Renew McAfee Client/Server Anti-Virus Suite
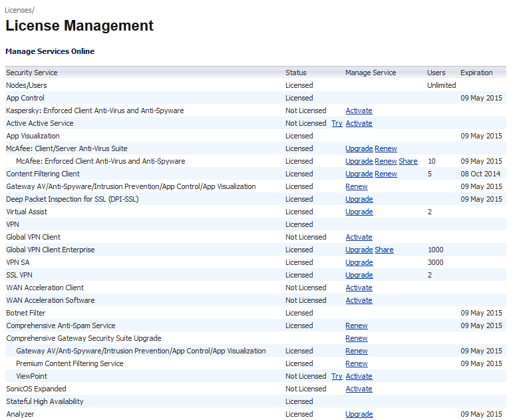This screenshot has width=511, height=420. click(386, 148)
